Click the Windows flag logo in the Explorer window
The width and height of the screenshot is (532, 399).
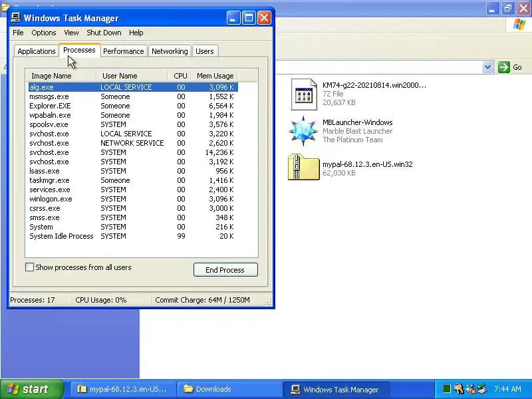[x=519, y=25]
